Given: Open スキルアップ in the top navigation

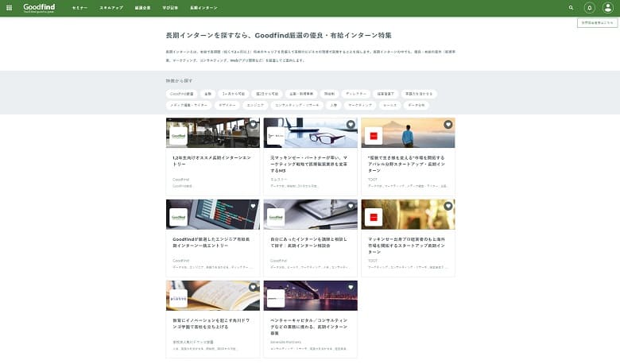Looking at the screenshot, I should coord(111,8).
